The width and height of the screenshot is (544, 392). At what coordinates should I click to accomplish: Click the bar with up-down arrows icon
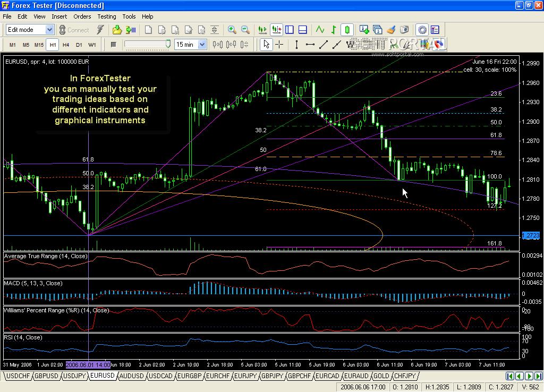coord(244,45)
